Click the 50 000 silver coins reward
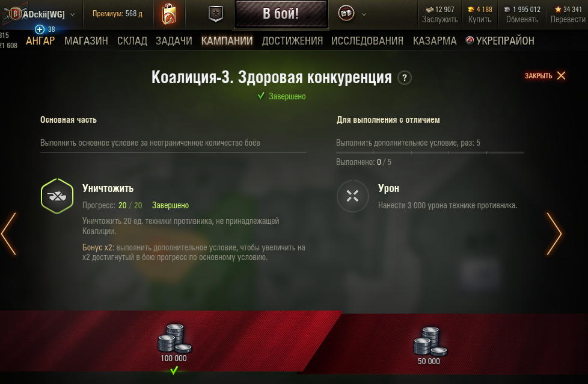 point(429,346)
